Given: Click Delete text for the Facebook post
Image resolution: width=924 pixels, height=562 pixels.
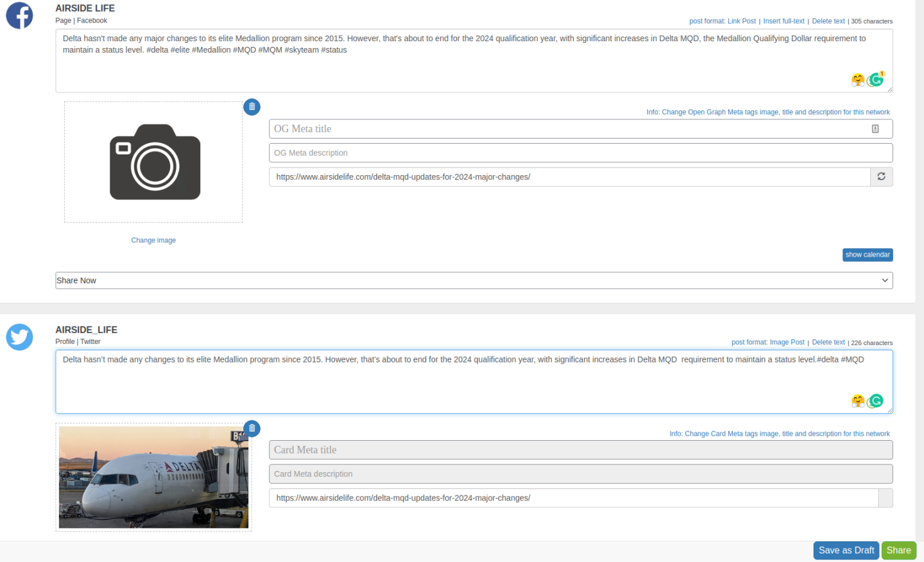Looking at the screenshot, I should 828,21.
